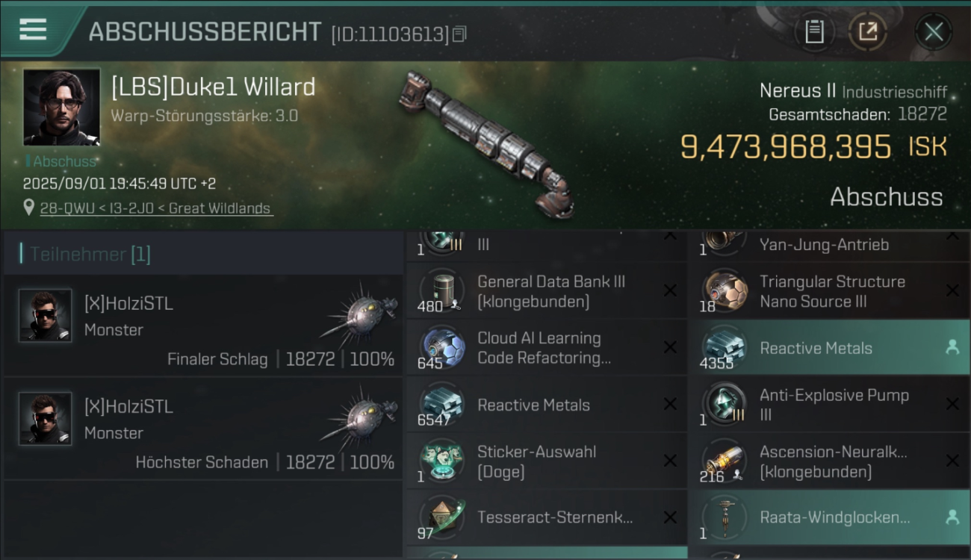Click the General Data Bank III icon
Screen dimensions: 971x560
tap(443, 290)
